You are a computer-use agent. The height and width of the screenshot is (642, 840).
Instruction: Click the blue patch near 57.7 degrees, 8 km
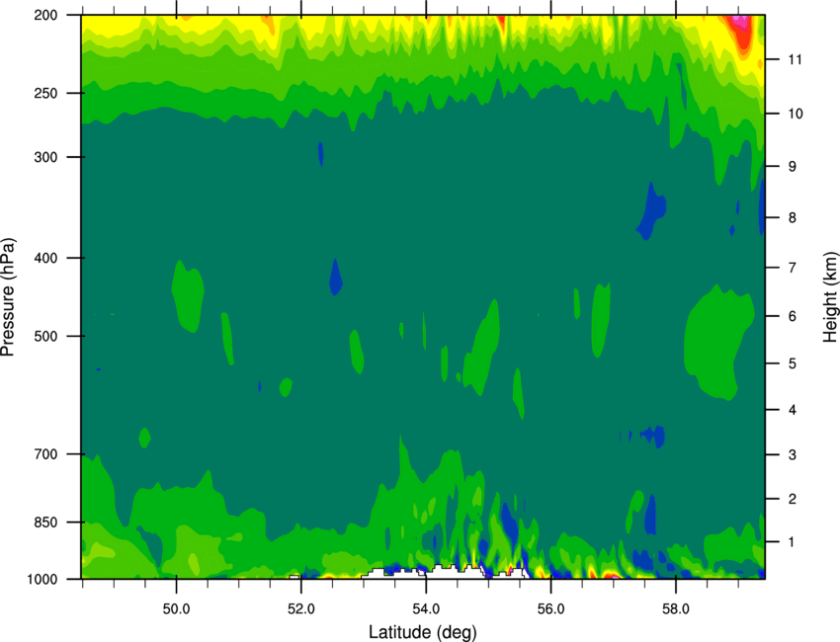652,210
